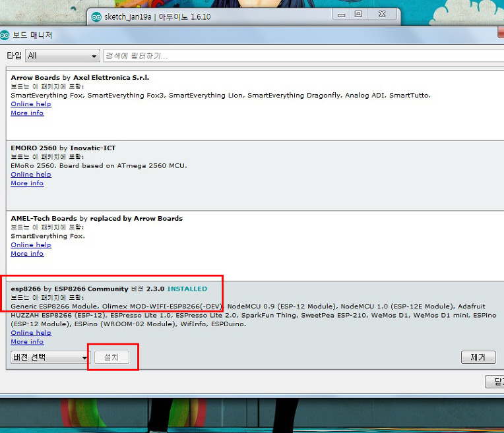The width and height of the screenshot is (504, 433).
Task: Select the AMEL-Tech Boards package title
Action: pyautogui.click(x=97, y=218)
